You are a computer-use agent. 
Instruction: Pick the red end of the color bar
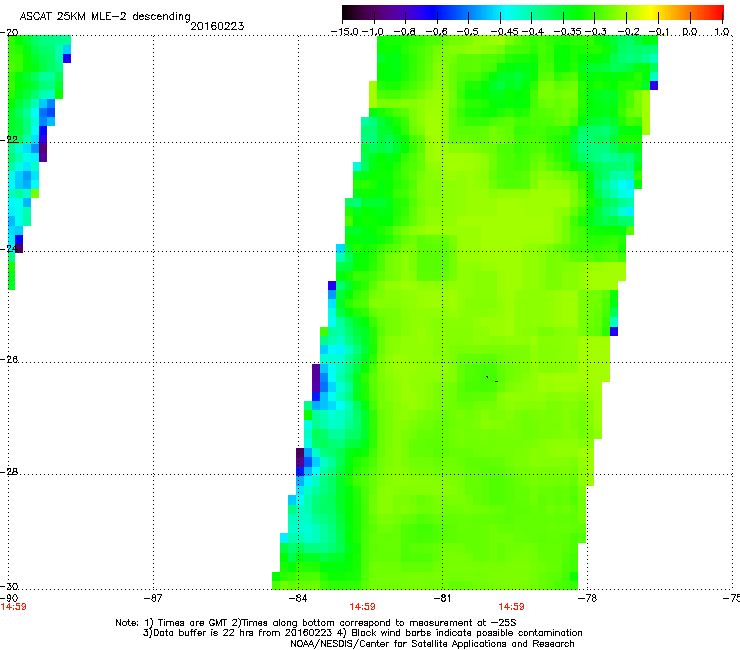pos(716,12)
